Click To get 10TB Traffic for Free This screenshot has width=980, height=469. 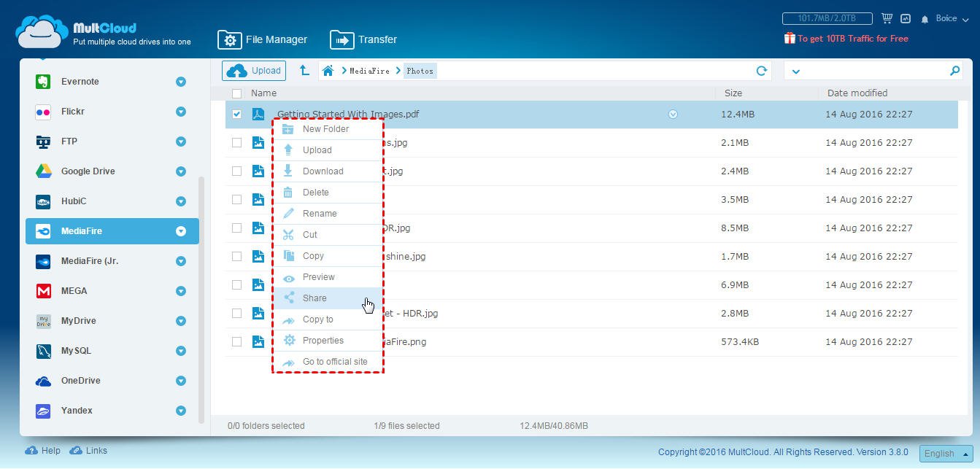[x=852, y=39]
